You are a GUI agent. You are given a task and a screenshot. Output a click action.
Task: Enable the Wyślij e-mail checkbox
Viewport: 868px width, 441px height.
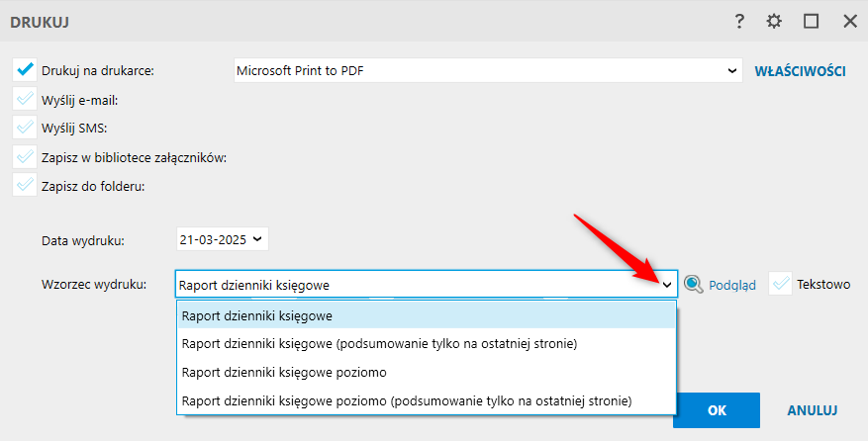[x=25, y=99]
